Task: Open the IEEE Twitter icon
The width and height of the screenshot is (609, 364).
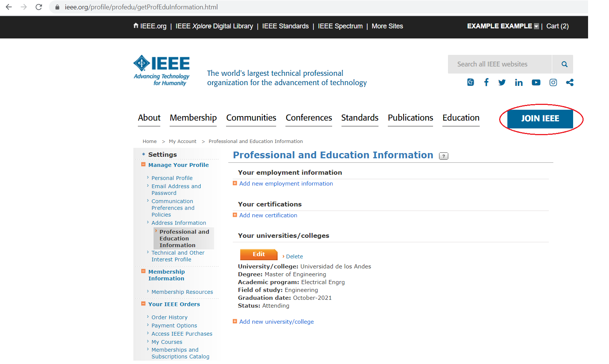Action: pyautogui.click(x=502, y=83)
